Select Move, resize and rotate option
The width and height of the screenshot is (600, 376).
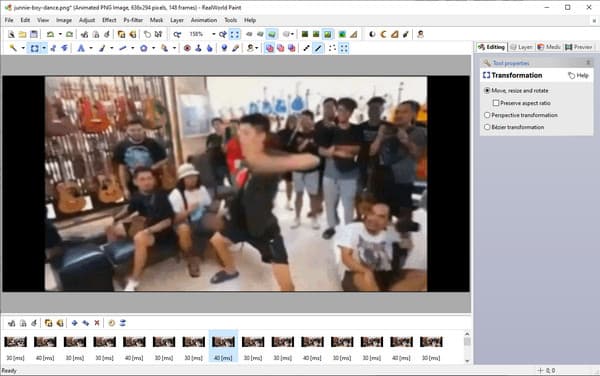point(516,91)
